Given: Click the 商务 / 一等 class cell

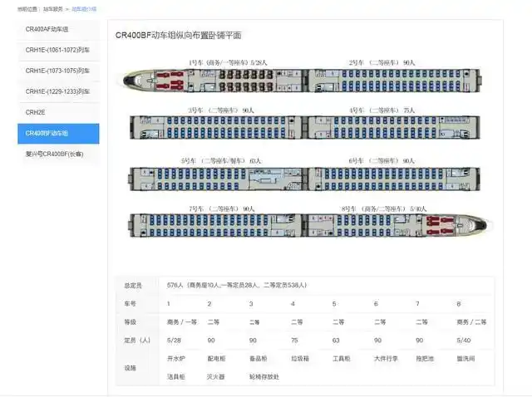Looking at the screenshot, I should [181, 322].
